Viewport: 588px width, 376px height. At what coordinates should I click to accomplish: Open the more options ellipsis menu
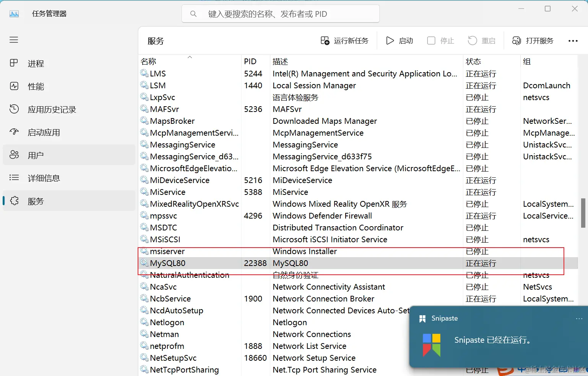pos(573,41)
